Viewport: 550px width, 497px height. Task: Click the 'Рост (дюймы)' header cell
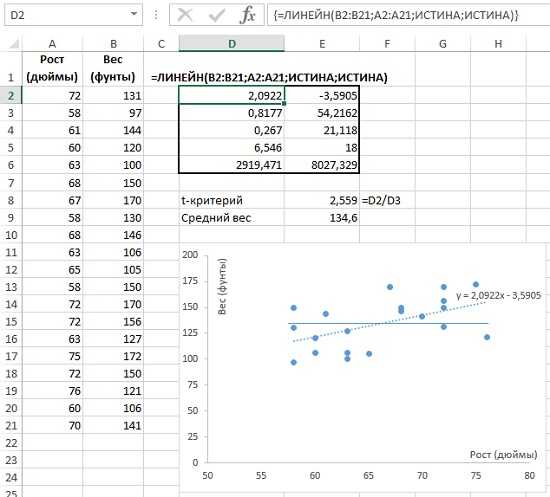coord(52,69)
